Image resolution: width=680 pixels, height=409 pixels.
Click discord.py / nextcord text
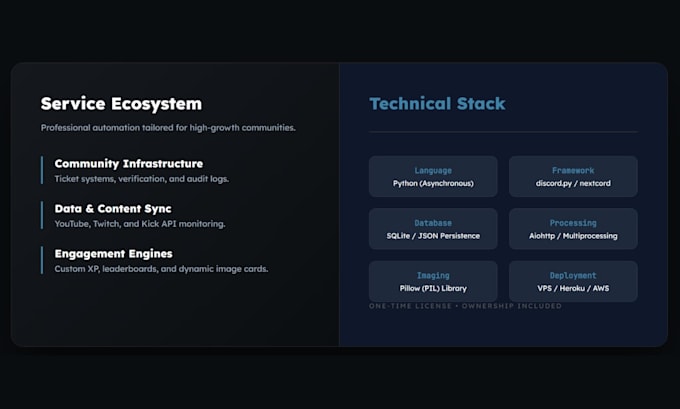coord(573,183)
